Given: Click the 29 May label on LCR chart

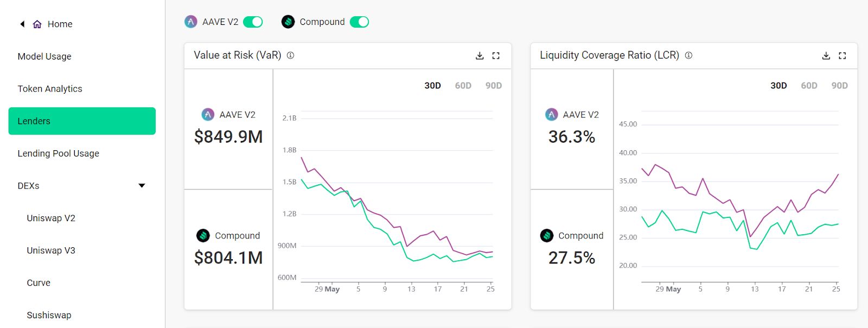Looking at the screenshot, I should pos(668,289).
